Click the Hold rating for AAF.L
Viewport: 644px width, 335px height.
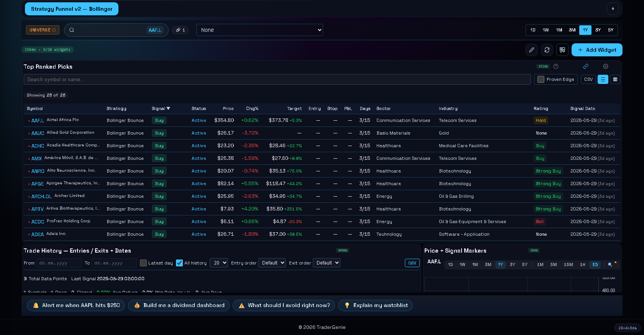pos(541,120)
